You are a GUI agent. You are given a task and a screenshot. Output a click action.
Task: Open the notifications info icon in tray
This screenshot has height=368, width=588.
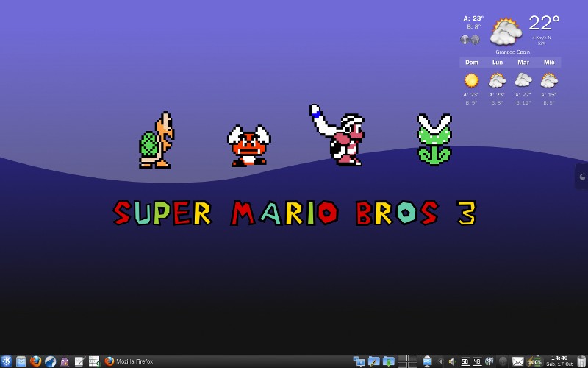coord(503,361)
